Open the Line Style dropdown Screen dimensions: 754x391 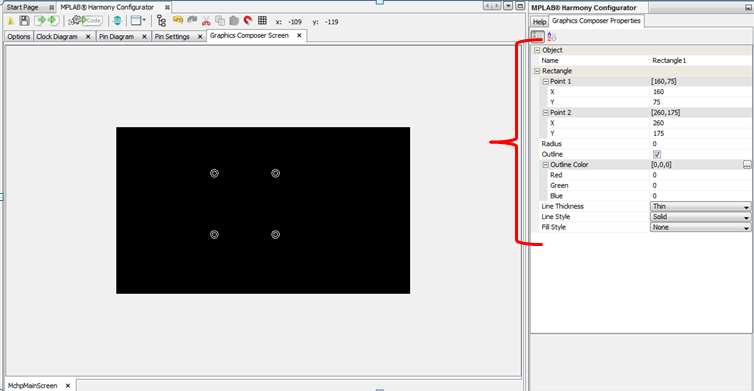[700, 217]
